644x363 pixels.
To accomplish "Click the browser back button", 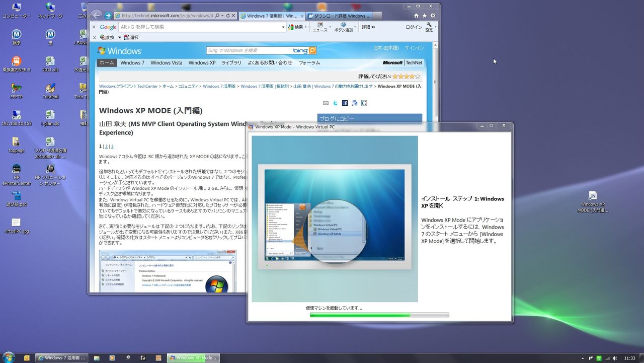I will pos(96,15).
